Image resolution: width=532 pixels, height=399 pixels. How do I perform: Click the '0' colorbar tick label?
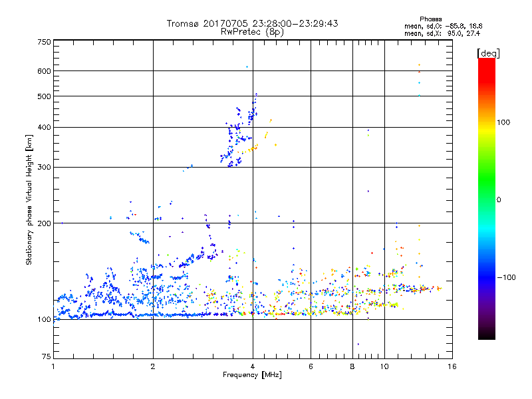[499, 199]
